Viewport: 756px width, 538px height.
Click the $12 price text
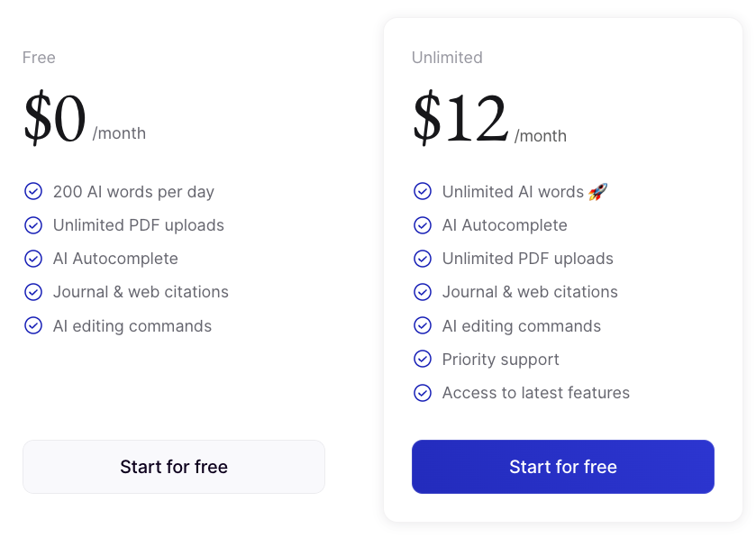[x=460, y=120]
